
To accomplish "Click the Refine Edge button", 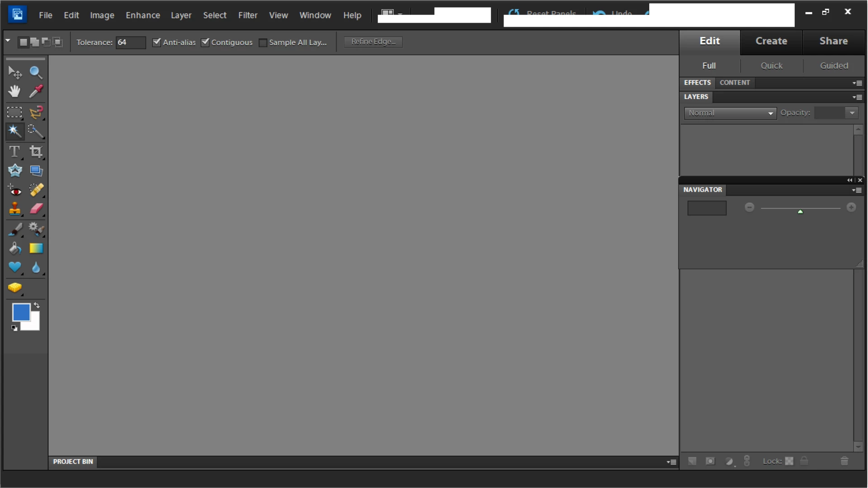I will 373,42.
